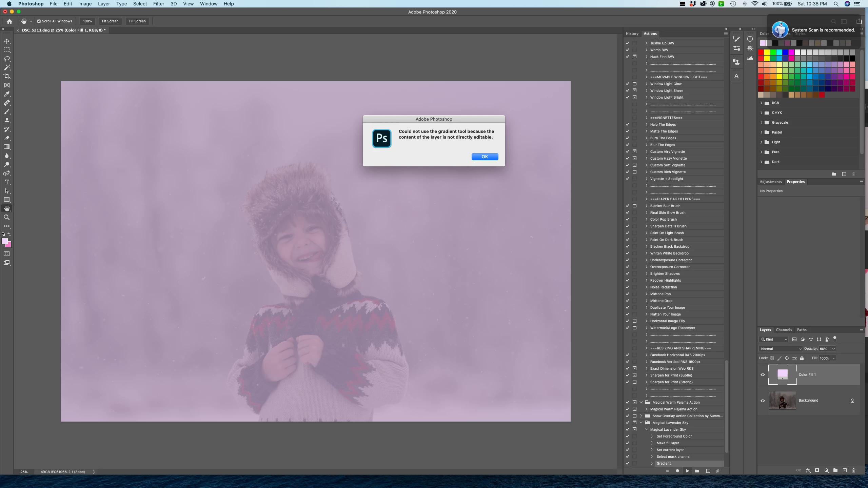Select the Zoom tool
868x488 pixels.
click(7, 217)
